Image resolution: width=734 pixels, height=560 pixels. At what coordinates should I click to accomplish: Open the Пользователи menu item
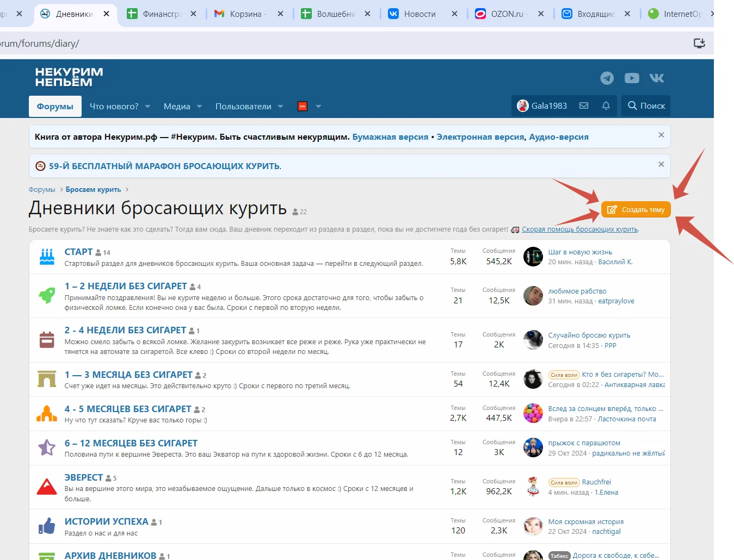(x=243, y=107)
